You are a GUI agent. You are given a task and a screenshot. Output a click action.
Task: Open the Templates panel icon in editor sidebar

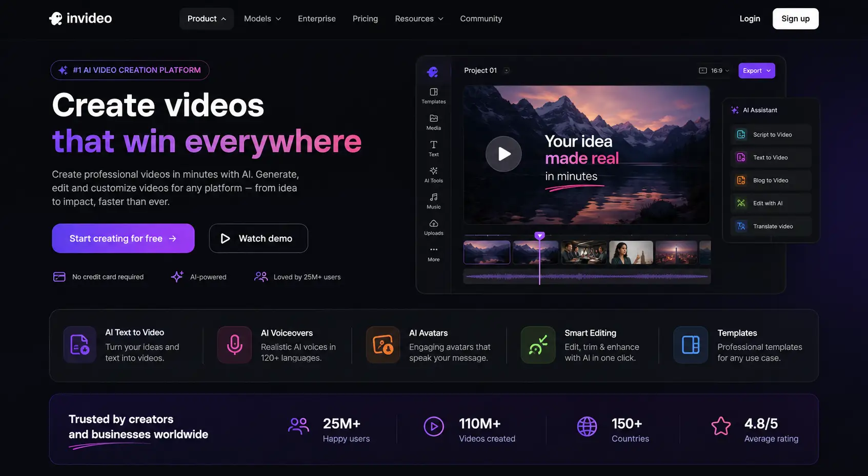pyautogui.click(x=434, y=92)
